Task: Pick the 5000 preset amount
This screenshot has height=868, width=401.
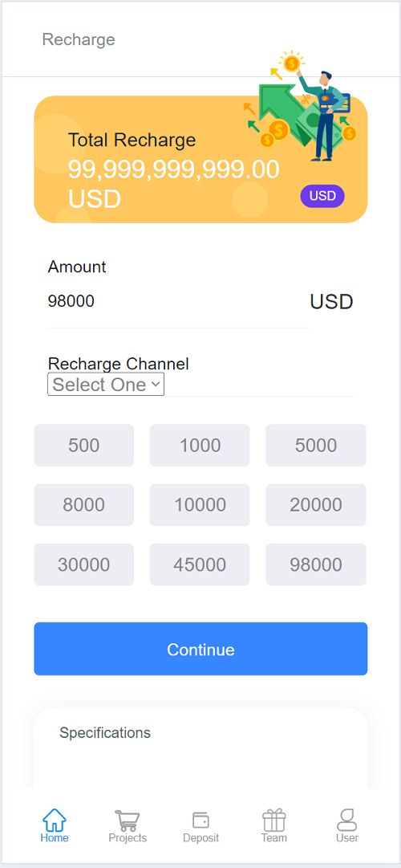Action: pyautogui.click(x=316, y=445)
